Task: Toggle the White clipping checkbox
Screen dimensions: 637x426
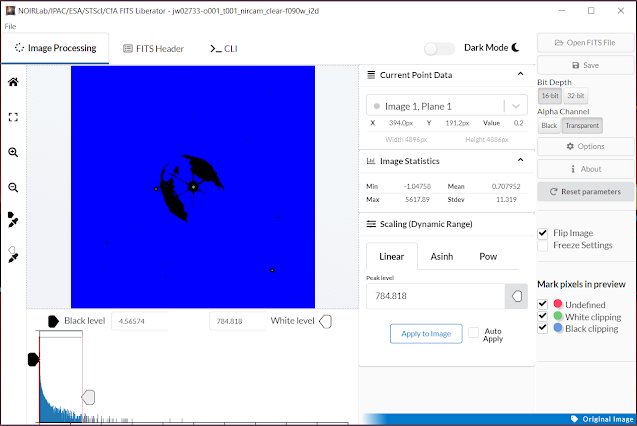Action: click(x=543, y=316)
